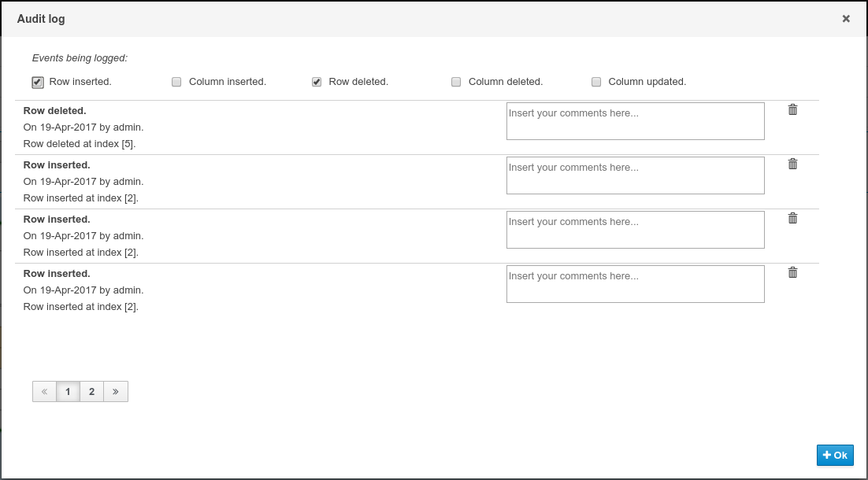
Task: Click comment box for 'Row deleted' entry
Action: tap(635, 121)
